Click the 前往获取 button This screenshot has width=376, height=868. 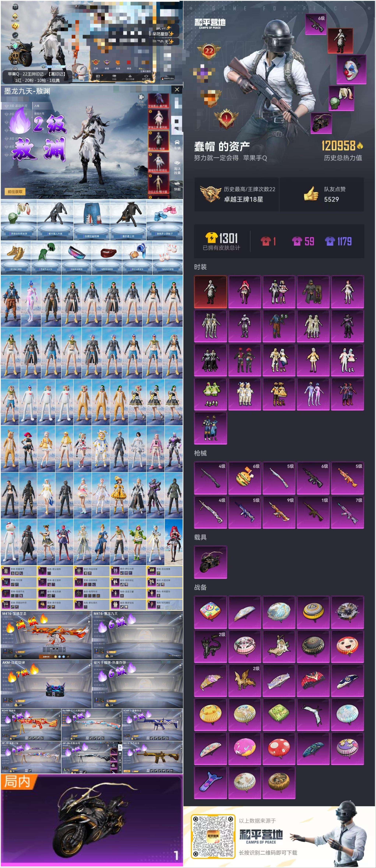tap(15, 191)
